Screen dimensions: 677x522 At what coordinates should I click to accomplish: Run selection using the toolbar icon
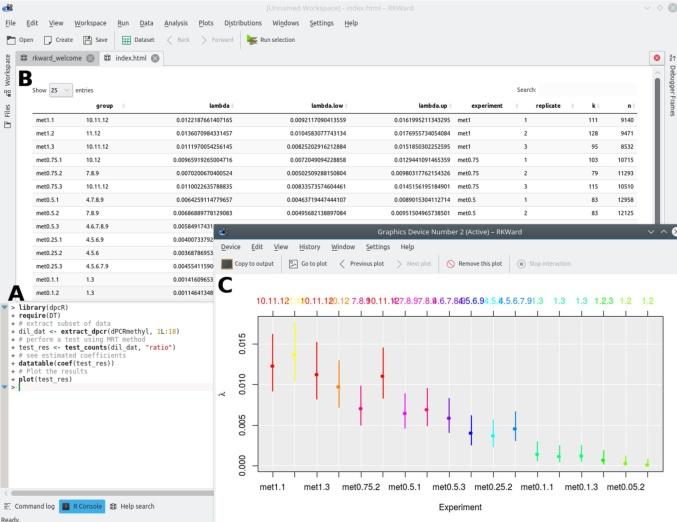(270, 40)
